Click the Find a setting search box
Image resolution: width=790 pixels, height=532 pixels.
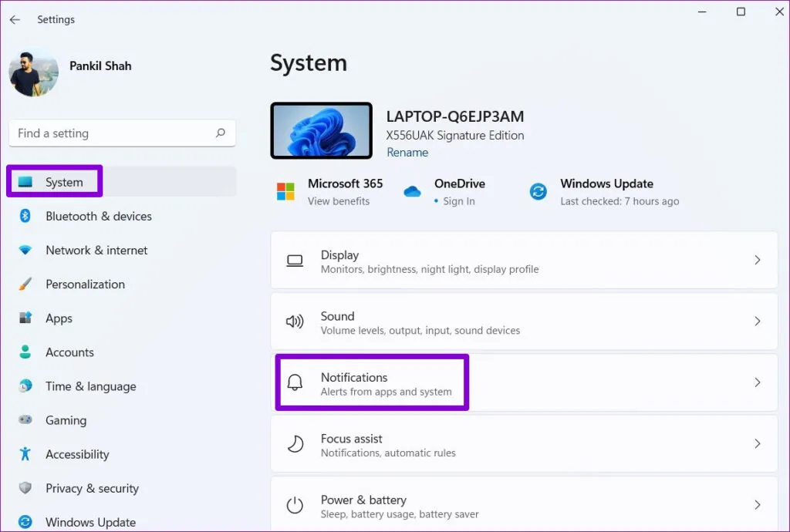click(112, 133)
